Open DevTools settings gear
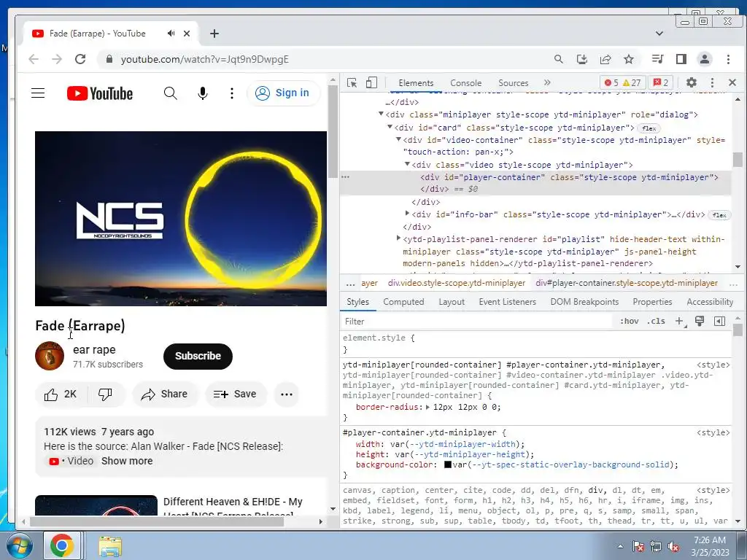The height and width of the screenshot is (560, 747). click(x=692, y=82)
